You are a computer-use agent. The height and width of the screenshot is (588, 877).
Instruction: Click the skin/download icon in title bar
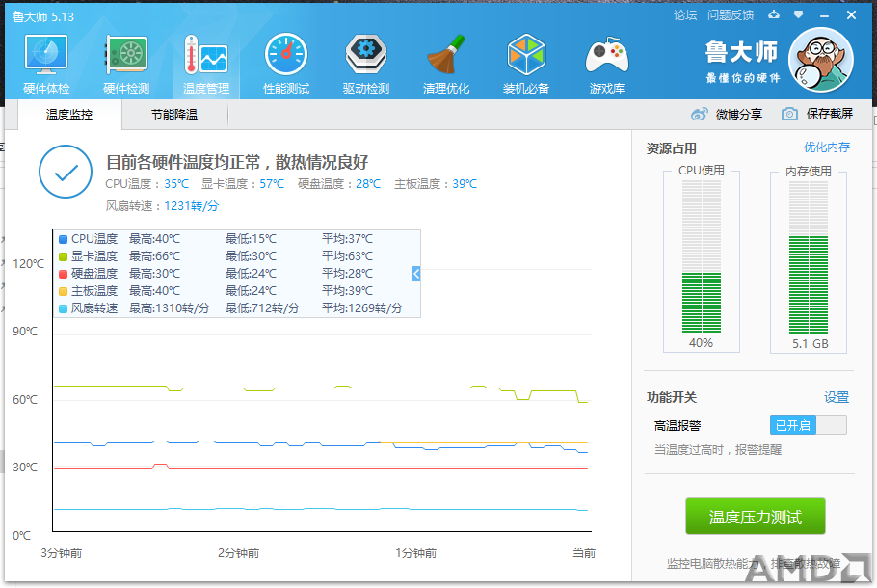pos(774,15)
